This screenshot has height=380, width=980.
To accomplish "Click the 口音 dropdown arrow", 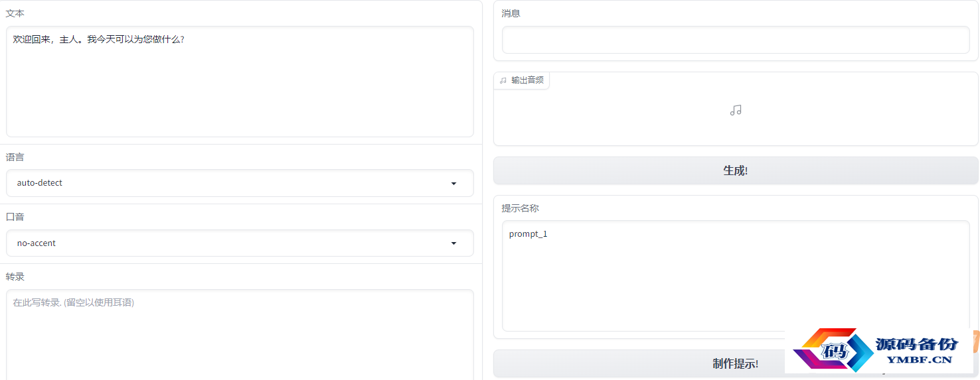I will [453, 243].
